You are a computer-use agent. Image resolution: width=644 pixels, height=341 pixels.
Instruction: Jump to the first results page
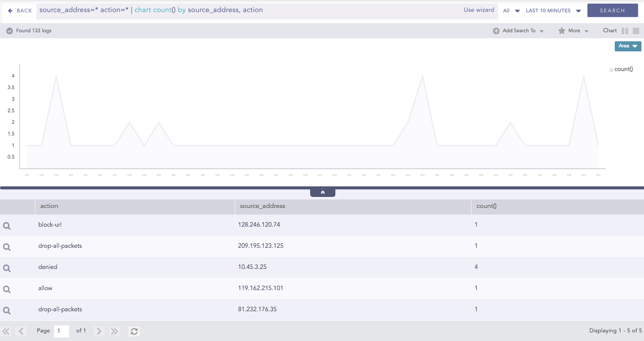pos(6,331)
